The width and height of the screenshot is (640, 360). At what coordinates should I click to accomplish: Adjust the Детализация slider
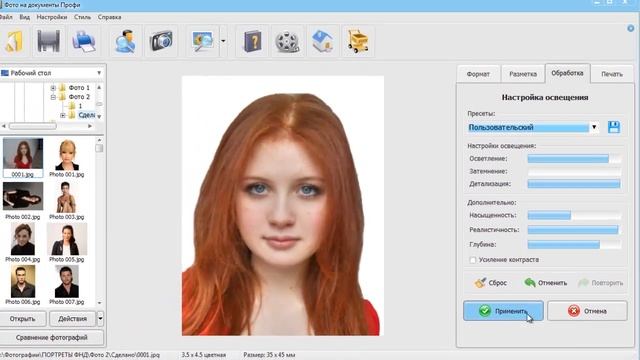[574, 184]
